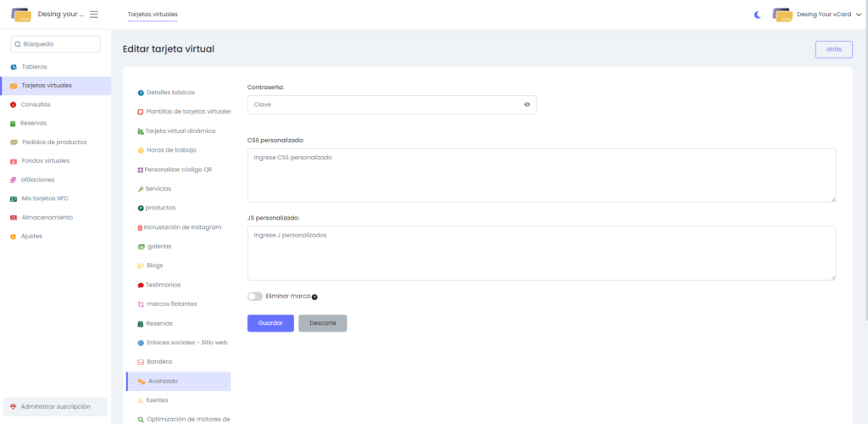
Task: Focus the Contraseña input field
Action: click(381, 105)
